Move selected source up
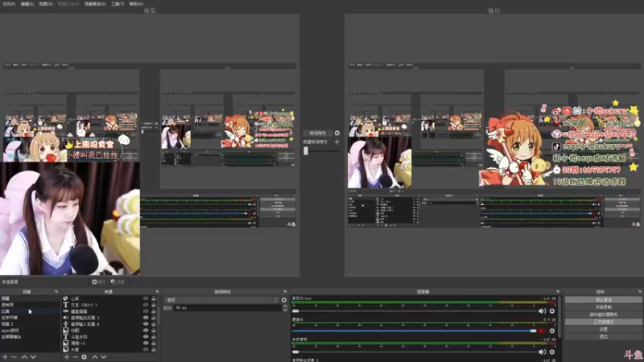 pos(95,357)
